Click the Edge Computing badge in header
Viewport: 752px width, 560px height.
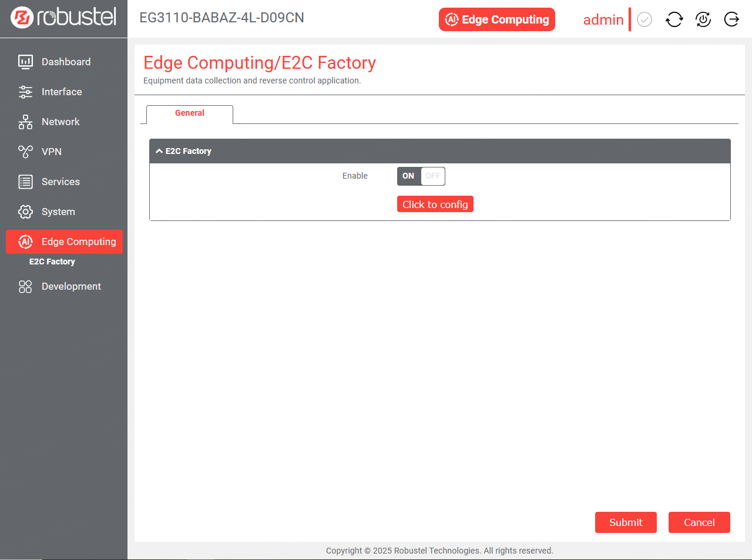tap(496, 19)
